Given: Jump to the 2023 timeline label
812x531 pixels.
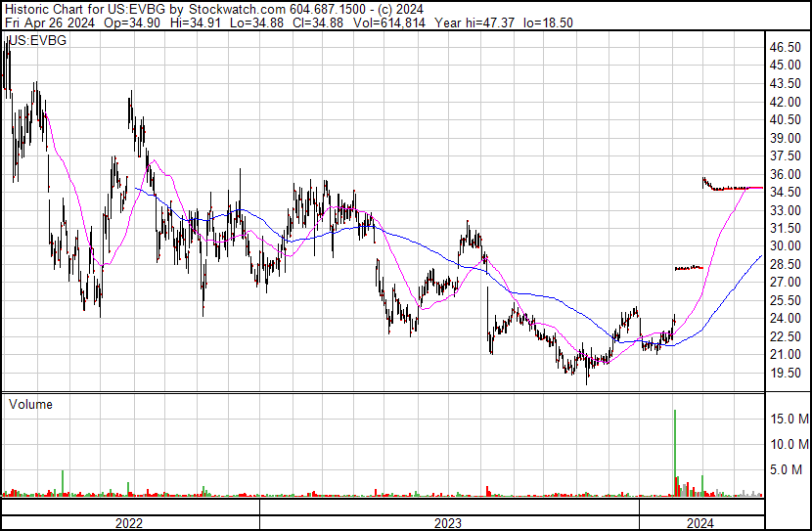Looking at the screenshot, I should coord(448,523).
